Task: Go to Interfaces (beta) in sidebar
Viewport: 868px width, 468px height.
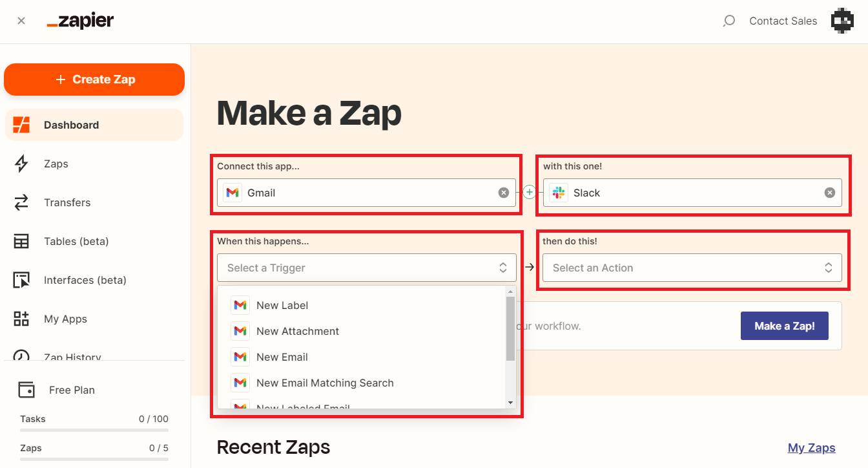Action: click(x=85, y=280)
